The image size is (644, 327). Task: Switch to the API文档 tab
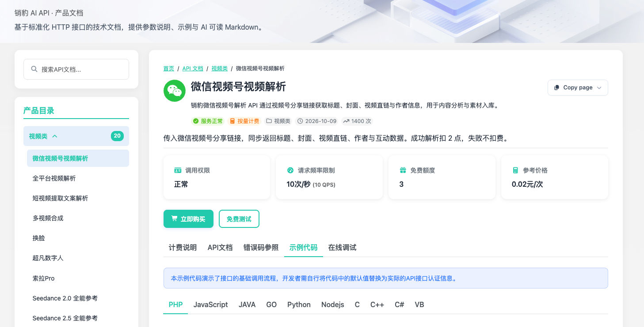220,247
